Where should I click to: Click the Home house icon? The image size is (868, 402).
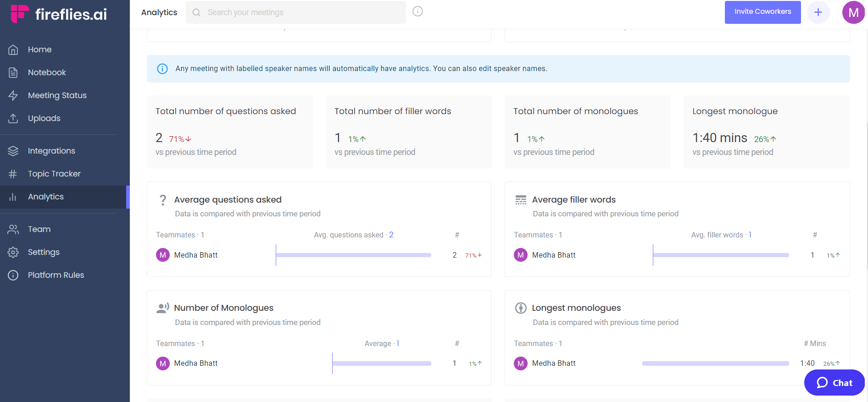13,50
